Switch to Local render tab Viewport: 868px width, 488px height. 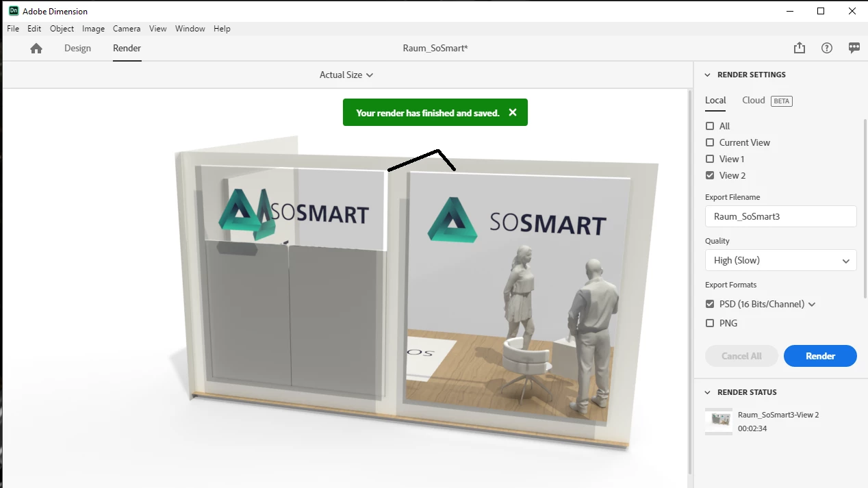click(715, 100)
